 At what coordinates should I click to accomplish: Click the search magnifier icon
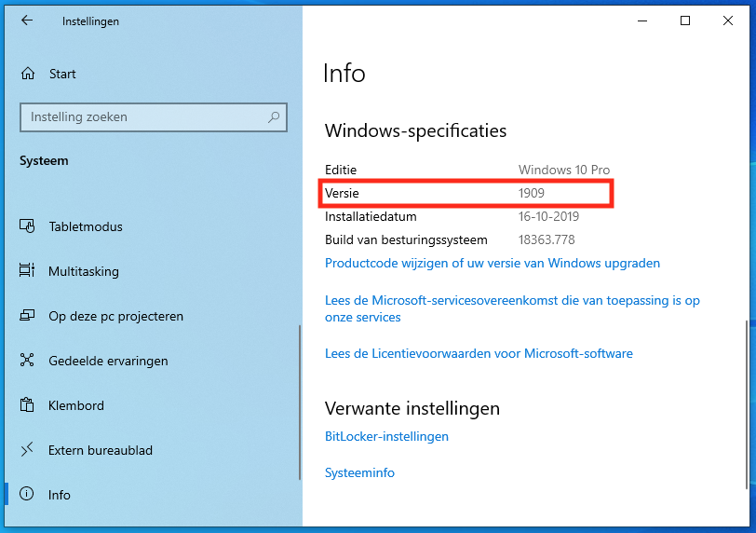pyautogui.click(x=274, y=117)
